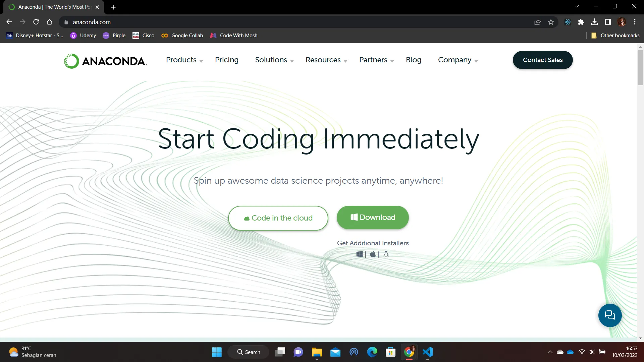Image resolution: width=644 pixels, height=362 pixels.
Task: Open Visual Studio Code from taskbar
Action: pyautogui.click(x=428, y=352)
